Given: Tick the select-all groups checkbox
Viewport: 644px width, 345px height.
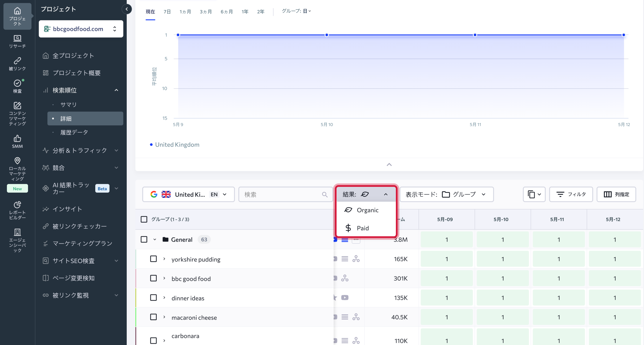Looking at the screenshot, I should click(x=144, y=220).
